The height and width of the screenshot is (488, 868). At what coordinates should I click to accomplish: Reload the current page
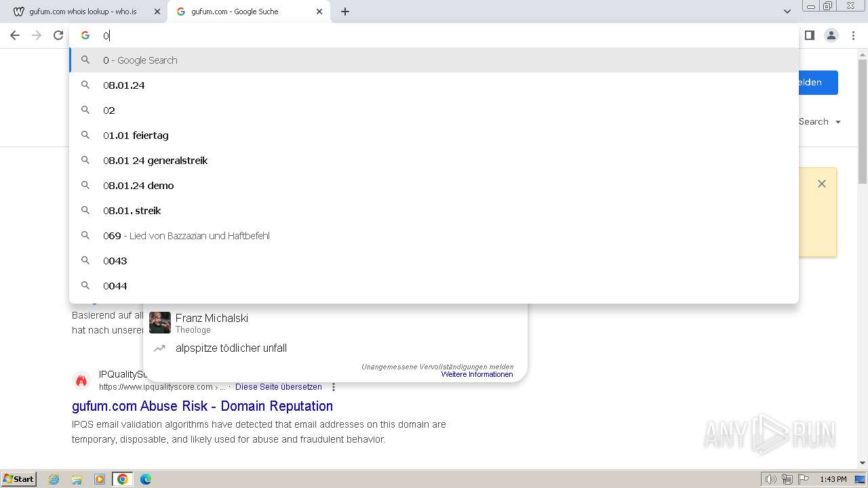(x=58, y=35)
